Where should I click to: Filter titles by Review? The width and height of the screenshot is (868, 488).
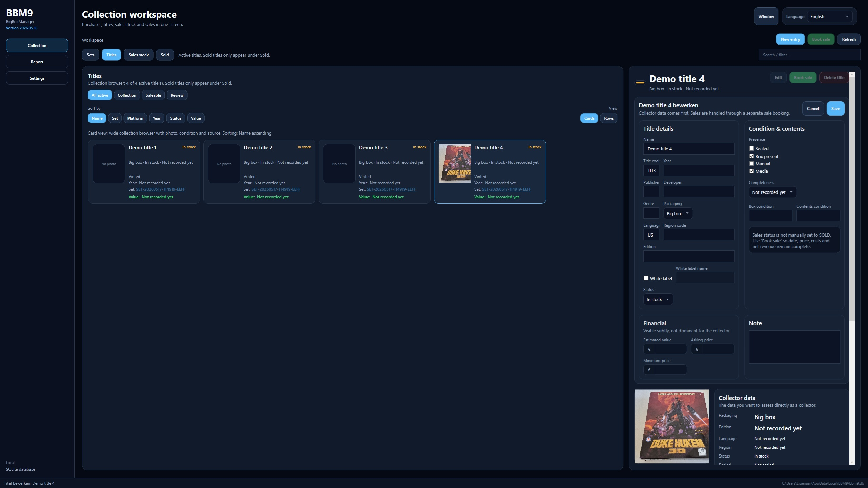177,95
